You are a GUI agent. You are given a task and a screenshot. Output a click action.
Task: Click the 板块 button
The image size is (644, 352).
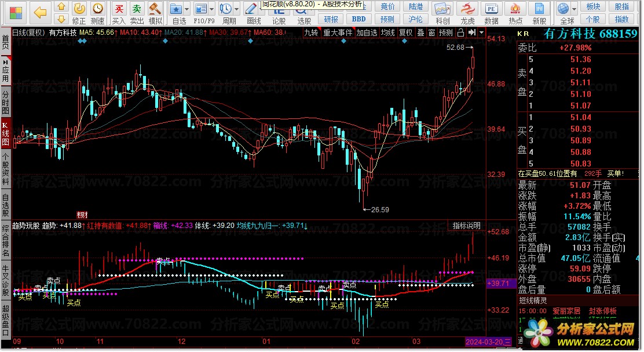(593, 6)
